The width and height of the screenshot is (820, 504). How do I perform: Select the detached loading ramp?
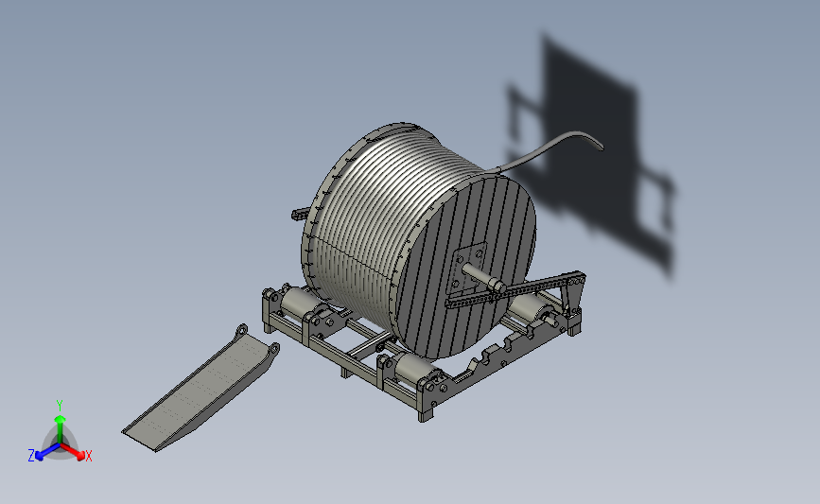[201, 388]
